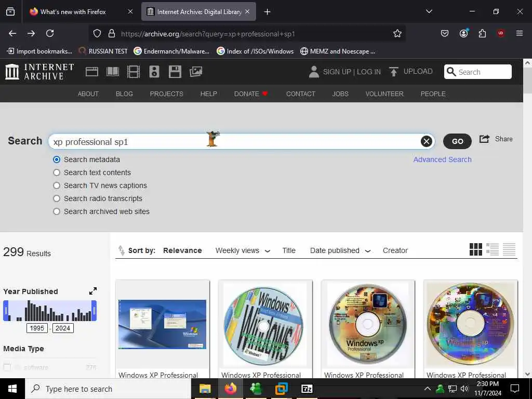Show hidden system tray icons

[428, 389]
